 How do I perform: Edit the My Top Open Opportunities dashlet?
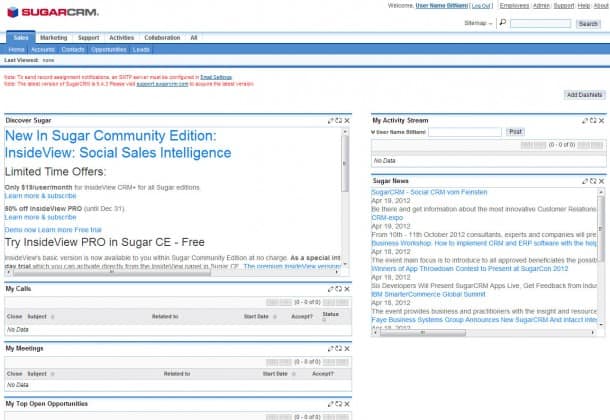tap(331, 404)
